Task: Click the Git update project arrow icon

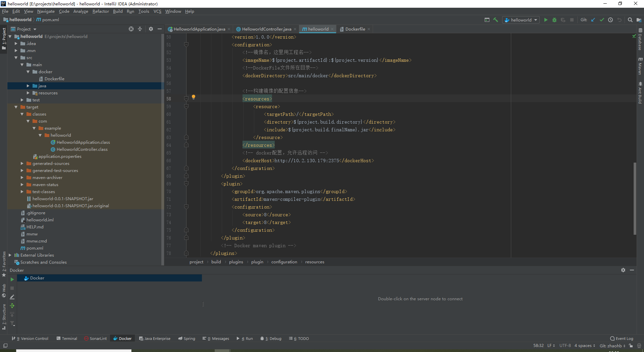Action: click(x=593, y=20)
